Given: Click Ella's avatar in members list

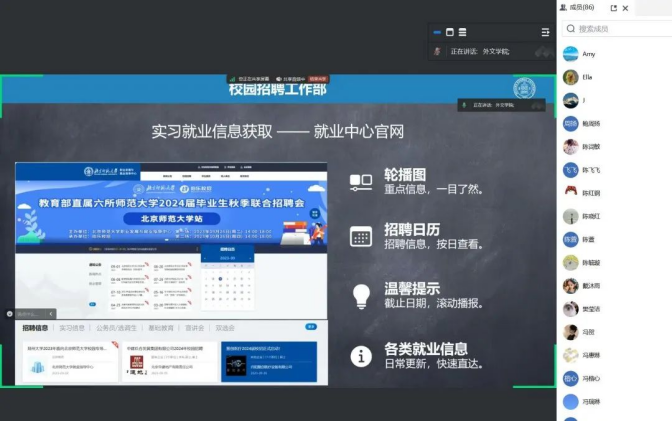Looking at the screenshot, I should pos(570,77).
